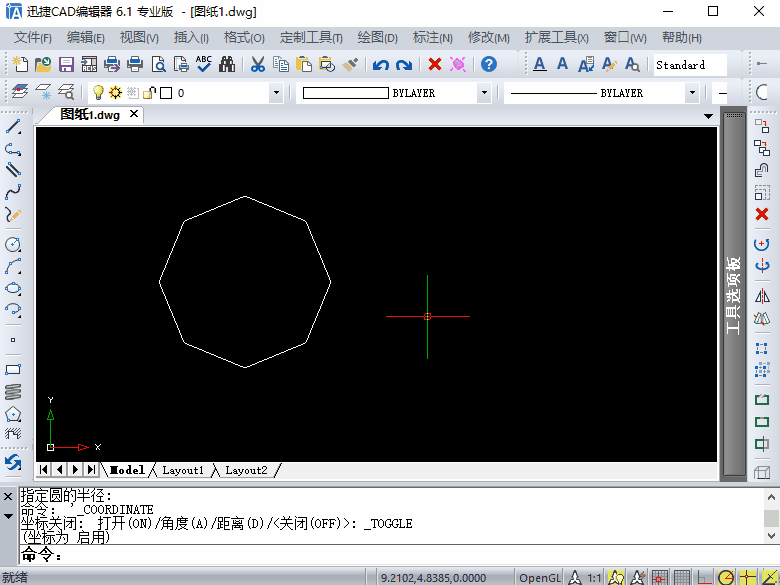The image size is (780, 585).
Task: Delete with red X in top toolbar
Action: (x=435, y=64)
